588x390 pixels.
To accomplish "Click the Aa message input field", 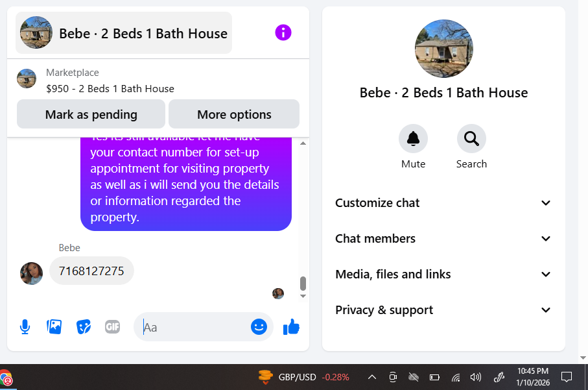I will pos(195,327).
